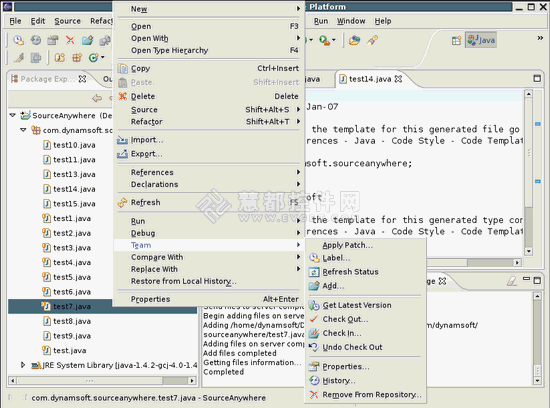This screenshot has height=408, width=550.
Task: Click the Refresh Status icon
Action: 314,272
